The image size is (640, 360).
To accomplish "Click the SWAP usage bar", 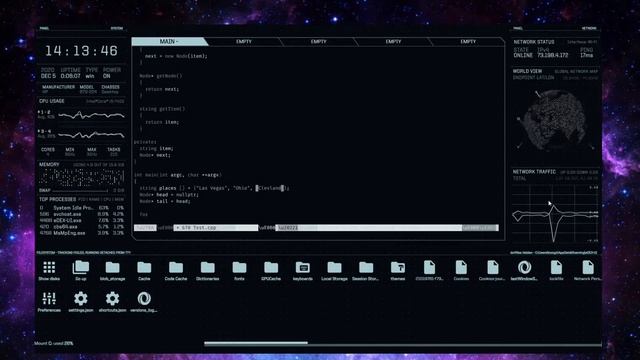I will pyautogui.click(x=80, y=191).
